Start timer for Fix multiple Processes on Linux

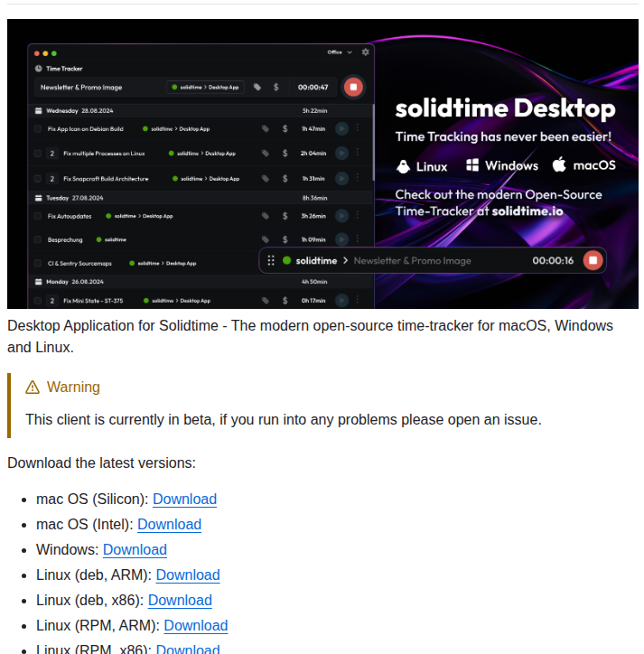click(341, 154)
